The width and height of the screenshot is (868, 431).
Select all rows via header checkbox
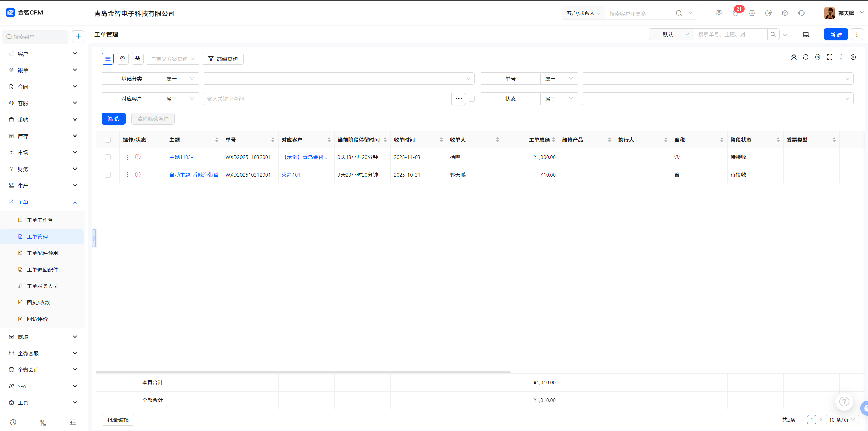[x=107, y=140]
